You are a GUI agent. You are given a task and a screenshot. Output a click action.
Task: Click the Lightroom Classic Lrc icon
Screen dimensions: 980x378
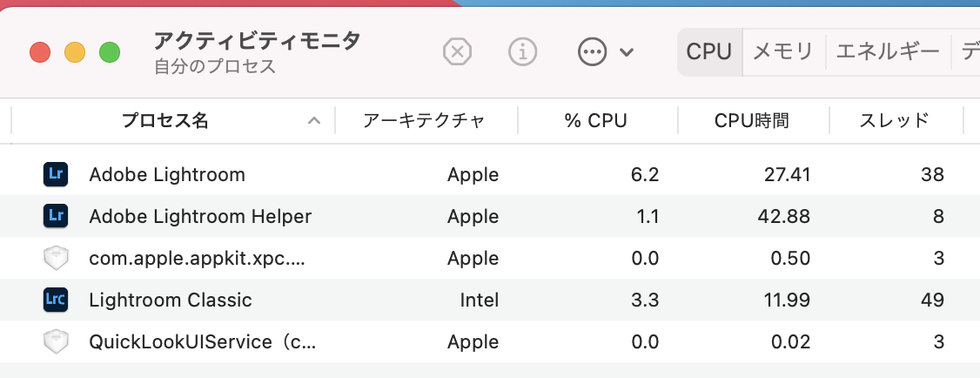point(56,300)
